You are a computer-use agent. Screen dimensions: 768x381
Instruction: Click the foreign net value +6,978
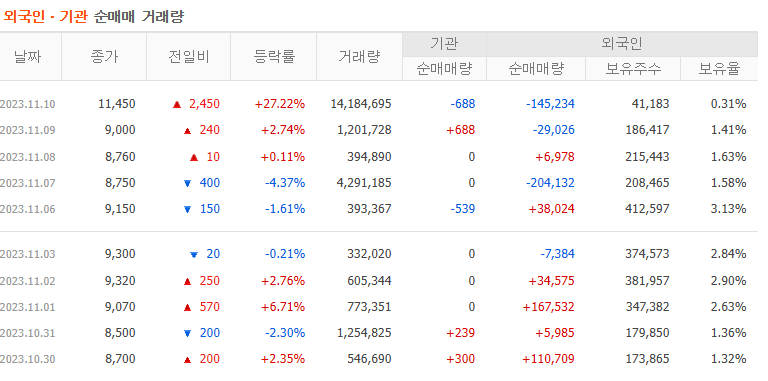point(555,157)
